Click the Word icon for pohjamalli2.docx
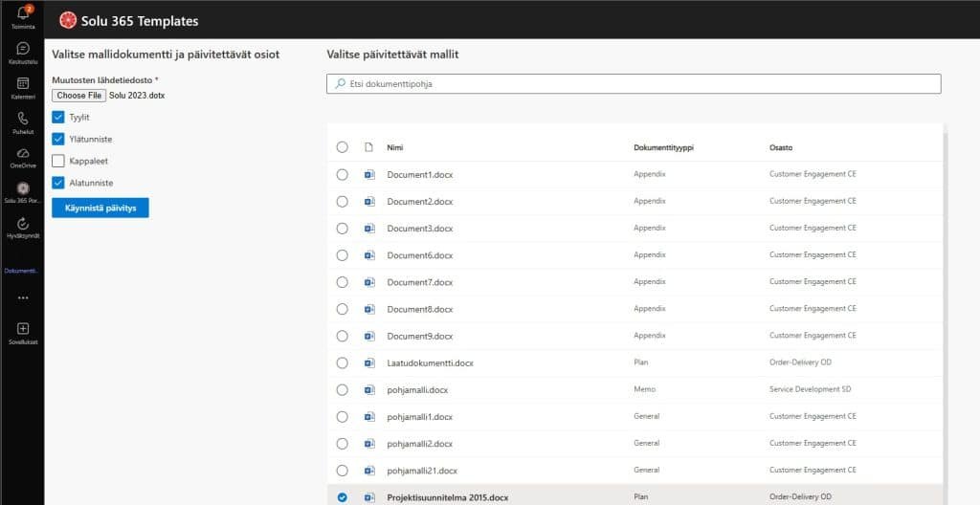This screenshot has width=980, height=505. tap(369, 444)
